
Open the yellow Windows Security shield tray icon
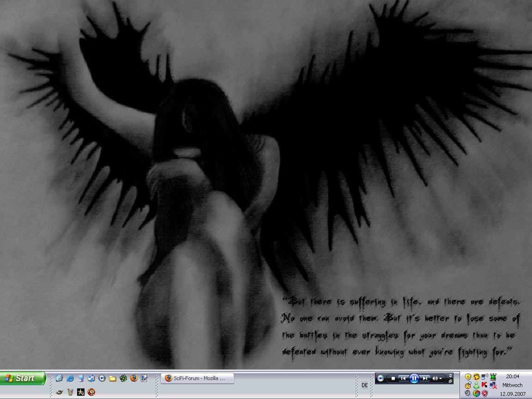(x=468, y=377)
